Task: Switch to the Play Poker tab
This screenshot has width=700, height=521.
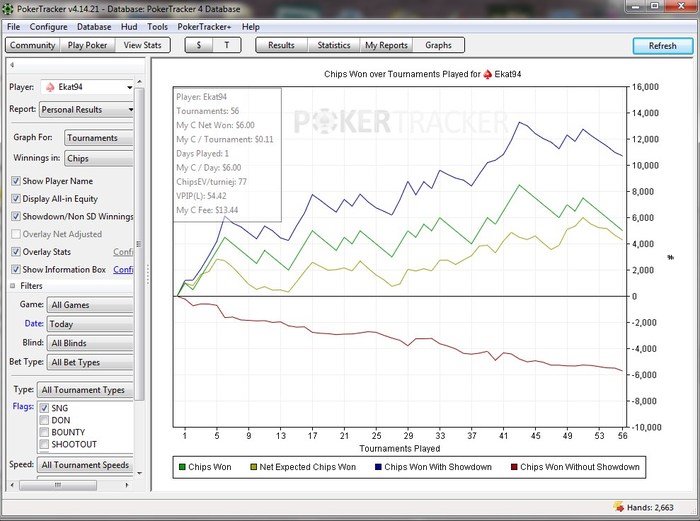Action: point(88,45)
